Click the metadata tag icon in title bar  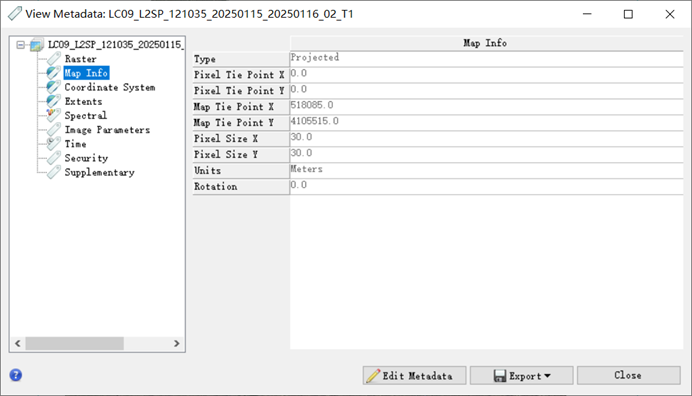coord(15,14)
